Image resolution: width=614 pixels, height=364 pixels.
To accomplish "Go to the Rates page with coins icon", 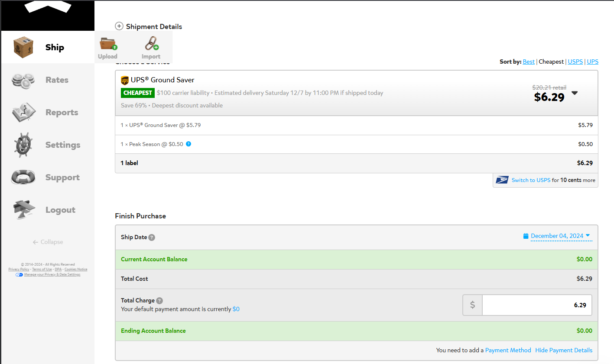I will [47, 80].
